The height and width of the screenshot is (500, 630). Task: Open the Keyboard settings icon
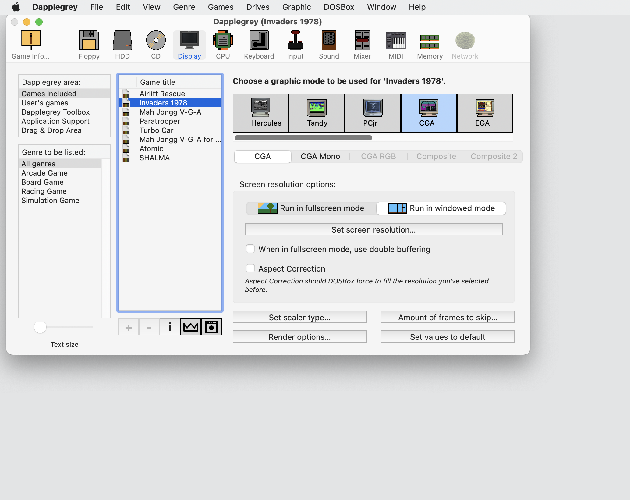point(259,44)
